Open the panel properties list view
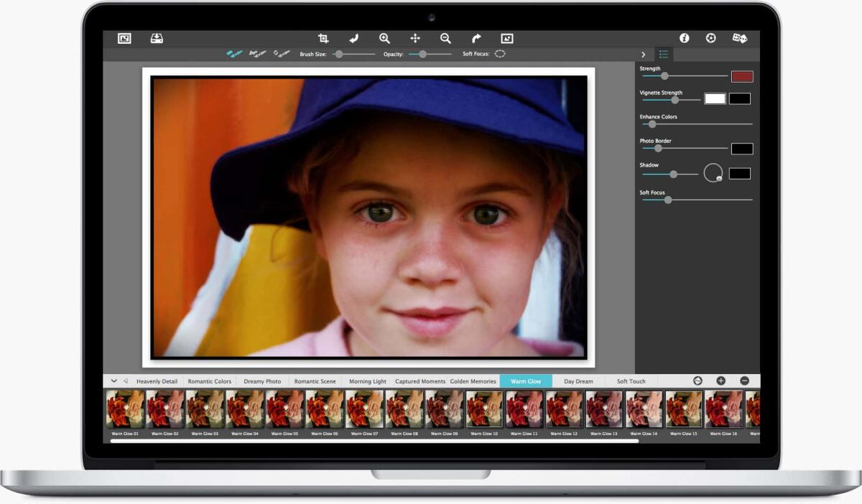 click(x=663, y=53)
